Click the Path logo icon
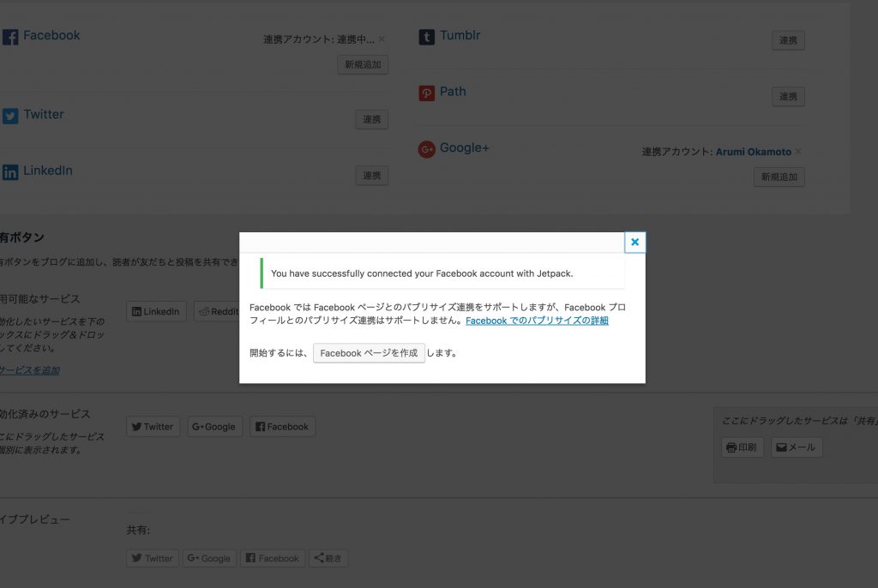The height and width of the screenshot is (588, 878). (427, 93)
